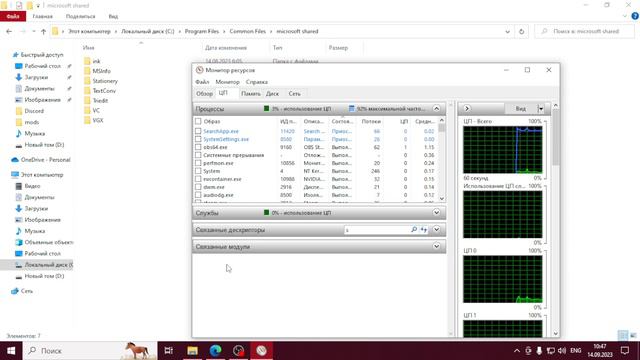
Task: Open the TextConv folder icon
Action: point(87,91)
